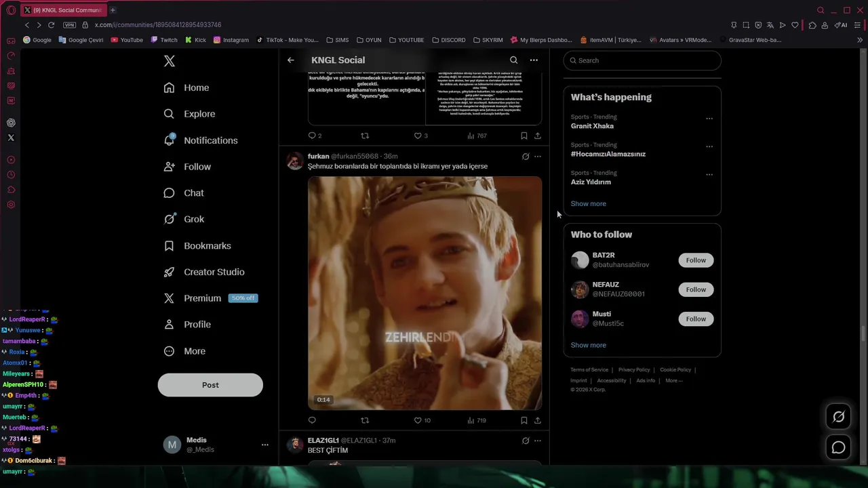Click the Opera menu logo

11,10
